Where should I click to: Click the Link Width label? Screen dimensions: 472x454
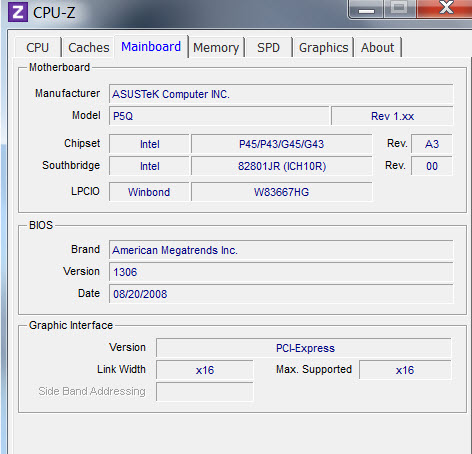click(121, 369)
